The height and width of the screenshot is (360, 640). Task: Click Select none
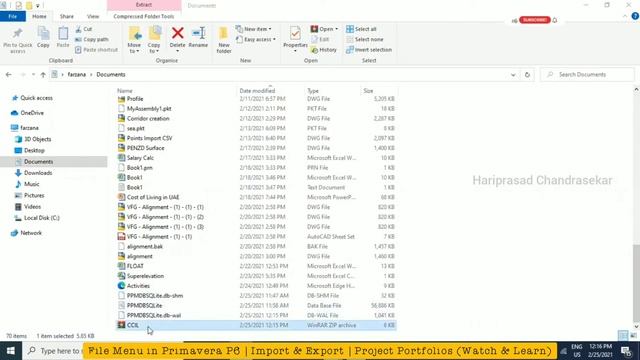(x=364, y=39)
